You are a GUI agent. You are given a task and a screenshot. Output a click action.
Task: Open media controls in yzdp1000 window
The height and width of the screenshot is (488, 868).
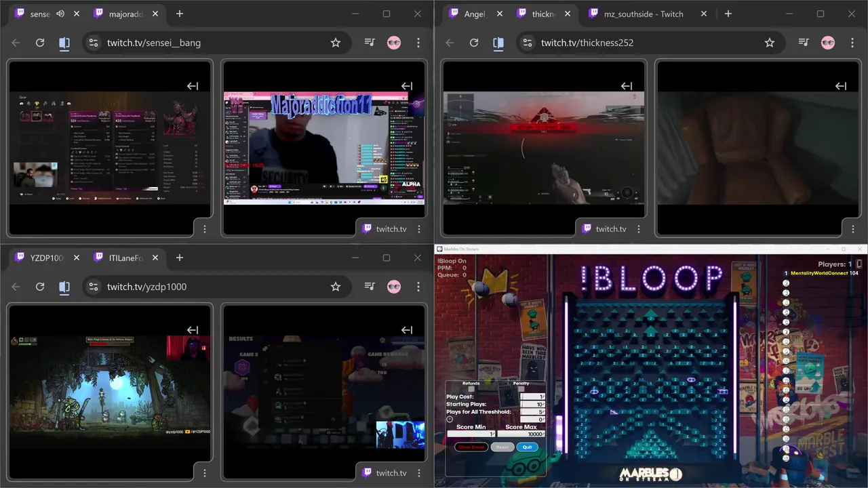[x=370, y=287]
